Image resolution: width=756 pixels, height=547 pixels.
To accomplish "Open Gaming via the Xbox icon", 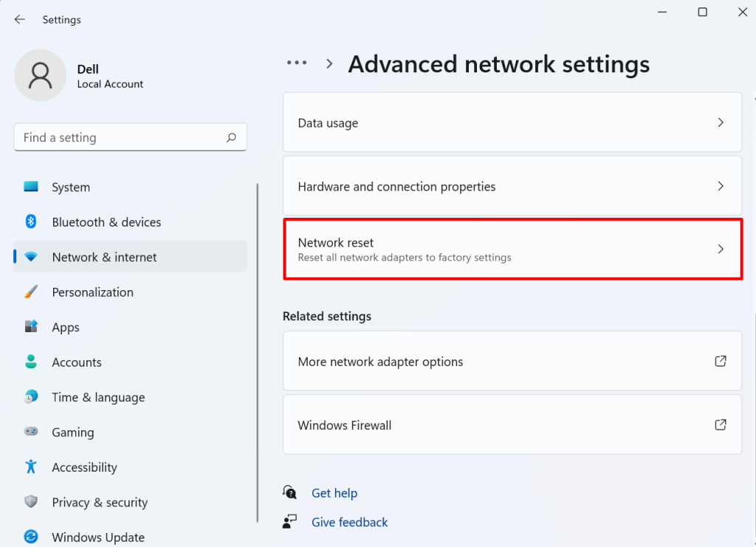I will coord(30,432).
